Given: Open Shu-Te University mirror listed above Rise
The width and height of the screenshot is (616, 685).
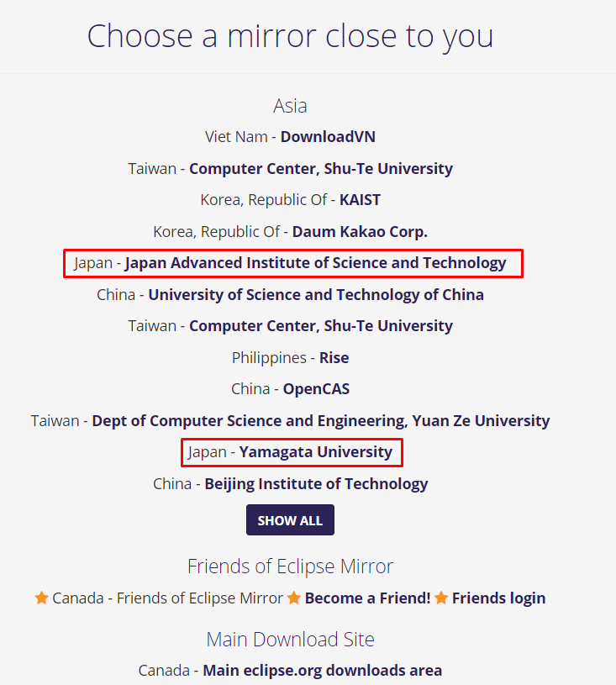Looking at the screenshot, I should (320, 326).
